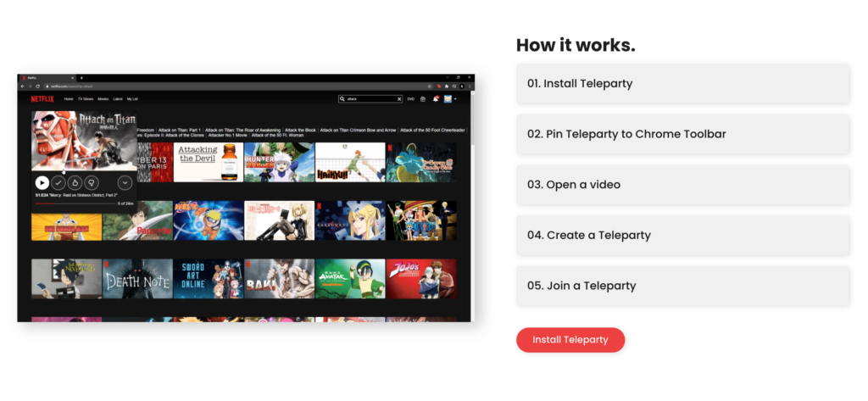Expand Attack on Titan details chevron

pos(125,182)
